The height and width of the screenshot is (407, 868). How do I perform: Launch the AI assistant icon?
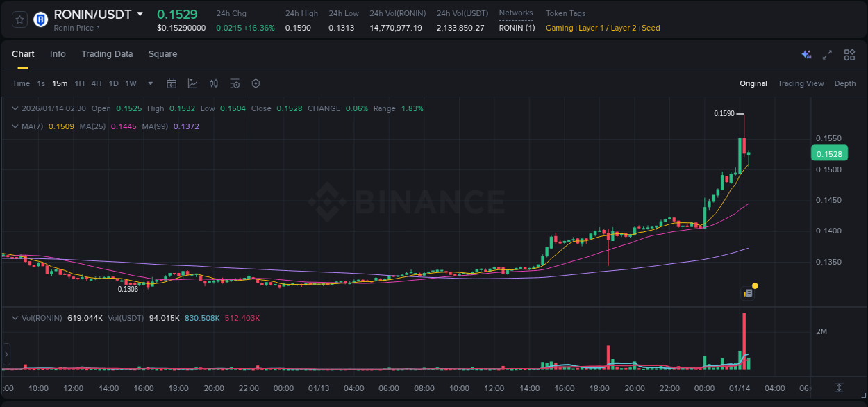pyautogui.click(x=806, y=54)
